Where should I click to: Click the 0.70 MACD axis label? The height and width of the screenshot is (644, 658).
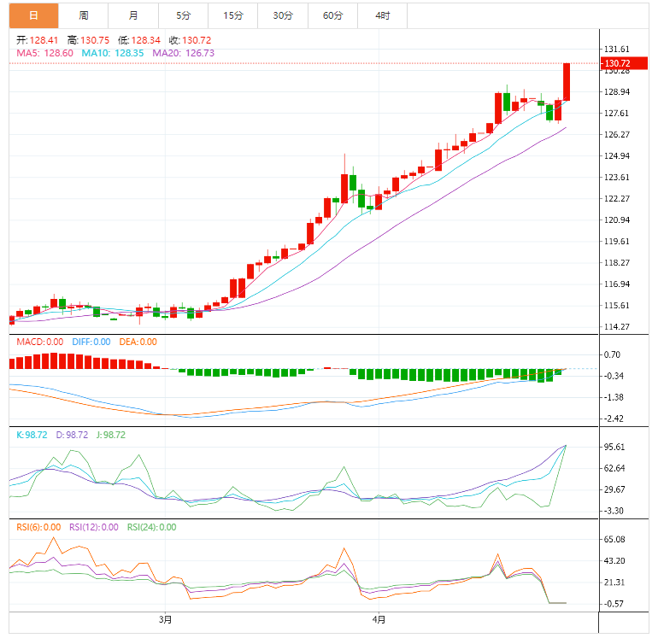coord(612,355)
